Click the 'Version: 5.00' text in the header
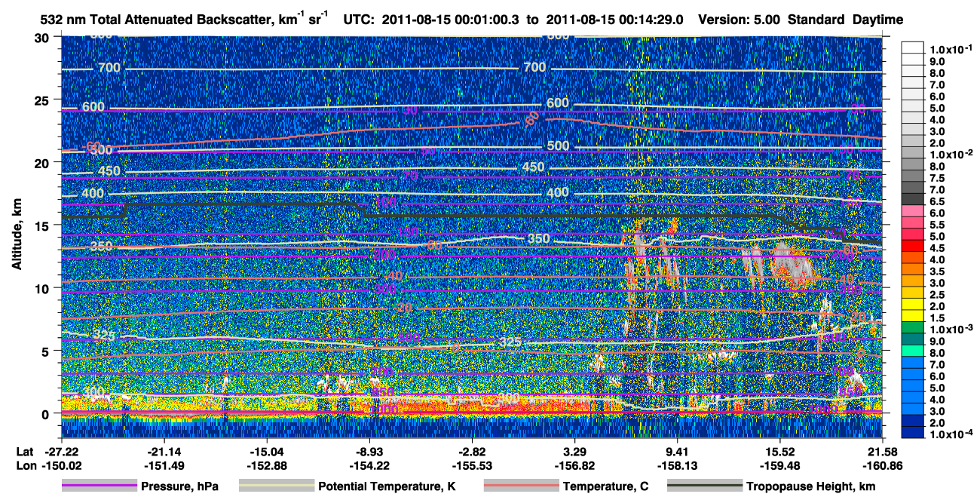The width and height of the screenshot is (980, 503). [740, 20]
